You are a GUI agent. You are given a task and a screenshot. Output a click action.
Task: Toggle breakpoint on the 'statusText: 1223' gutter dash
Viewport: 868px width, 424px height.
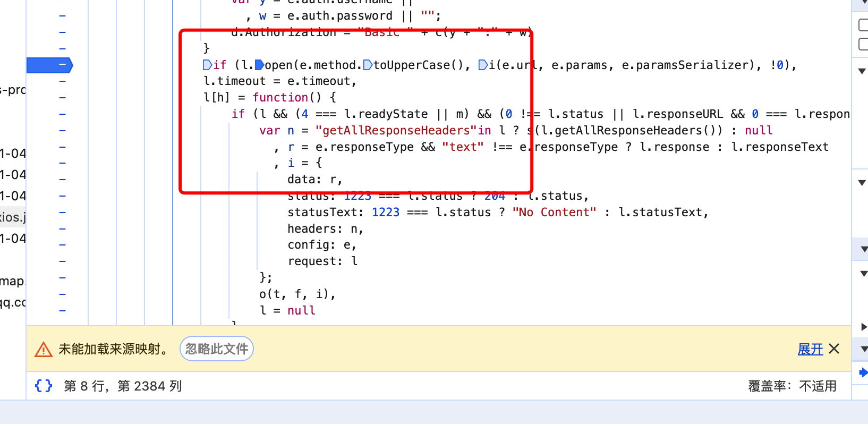(63, 213)
